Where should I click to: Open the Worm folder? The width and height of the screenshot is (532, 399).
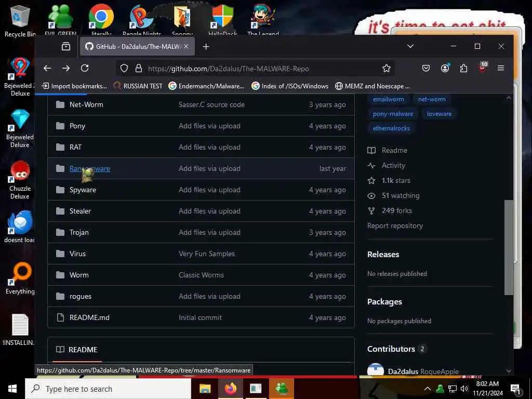79,275
